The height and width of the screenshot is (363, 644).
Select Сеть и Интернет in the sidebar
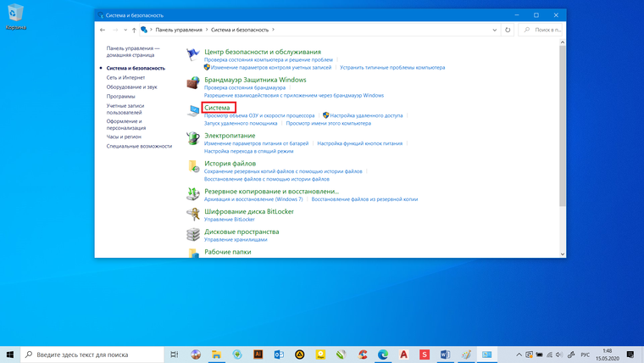coord(125,77)
